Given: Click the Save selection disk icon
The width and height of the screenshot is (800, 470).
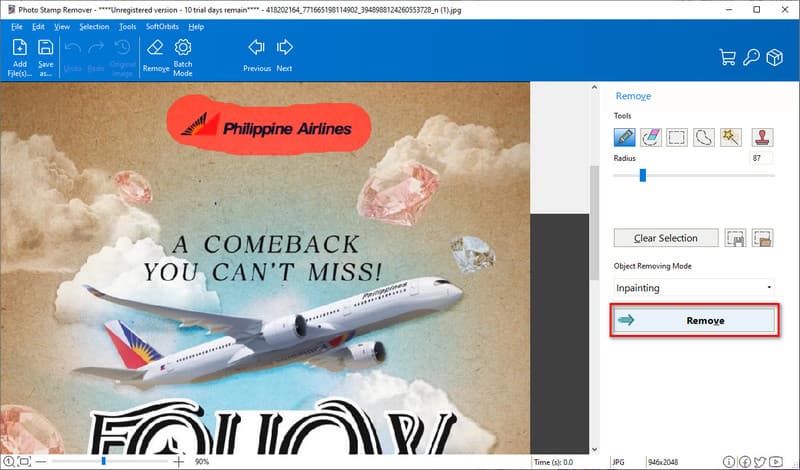Looking at the screenshot, I should coord(735,238).
